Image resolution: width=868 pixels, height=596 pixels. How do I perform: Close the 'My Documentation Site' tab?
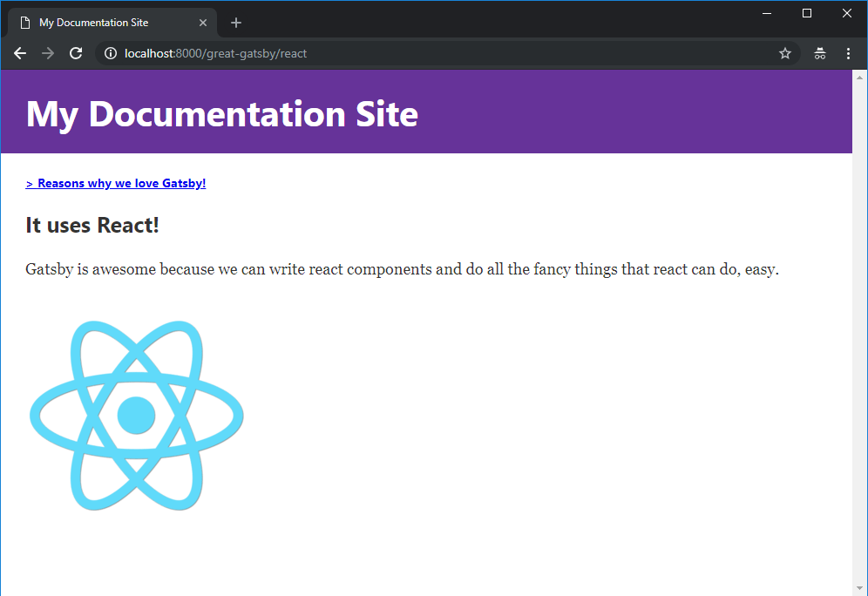(x=203, y=23)
